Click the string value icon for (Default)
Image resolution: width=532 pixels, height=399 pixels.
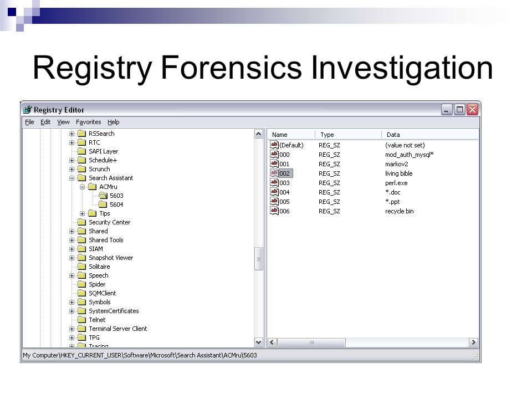coord(274,145)
